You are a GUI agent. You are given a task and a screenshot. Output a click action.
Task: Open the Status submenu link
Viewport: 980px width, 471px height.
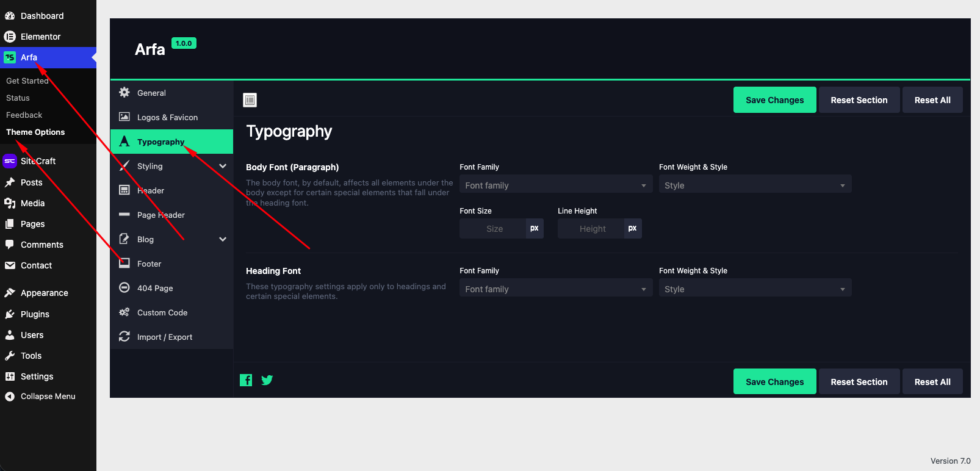pyautogui.click(x=18, y=98)
